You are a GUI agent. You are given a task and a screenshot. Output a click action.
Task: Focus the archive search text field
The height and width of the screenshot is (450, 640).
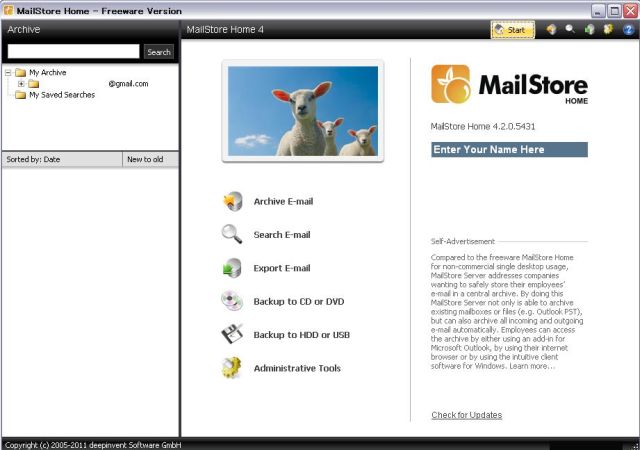(x=73, y=51)
